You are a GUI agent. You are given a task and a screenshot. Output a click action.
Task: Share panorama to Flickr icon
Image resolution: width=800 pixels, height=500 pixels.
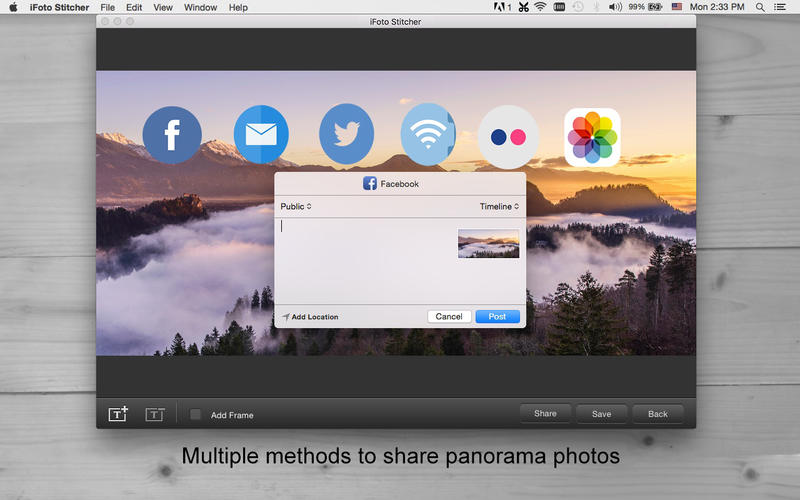point(508,137)
